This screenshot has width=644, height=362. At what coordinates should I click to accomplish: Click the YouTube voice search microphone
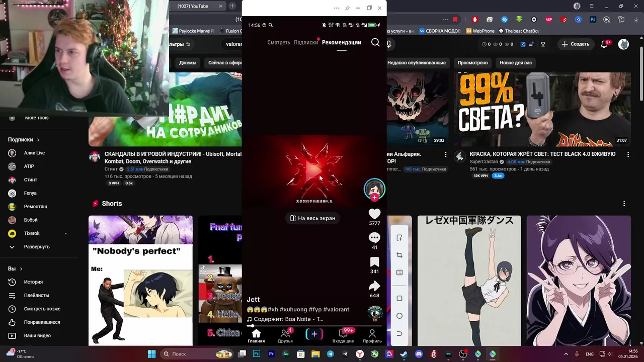(x=388, y=44)
